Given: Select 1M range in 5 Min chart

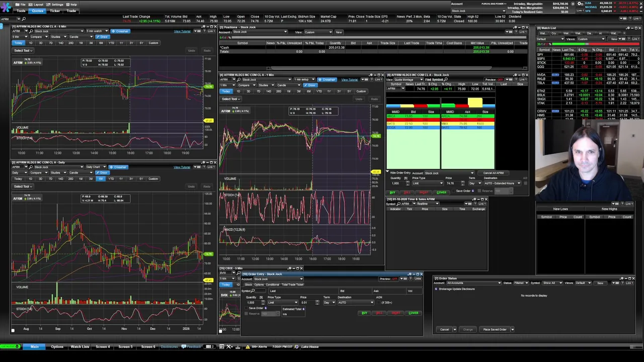Looking at the screenshot, I should click(x=81, y=43).
